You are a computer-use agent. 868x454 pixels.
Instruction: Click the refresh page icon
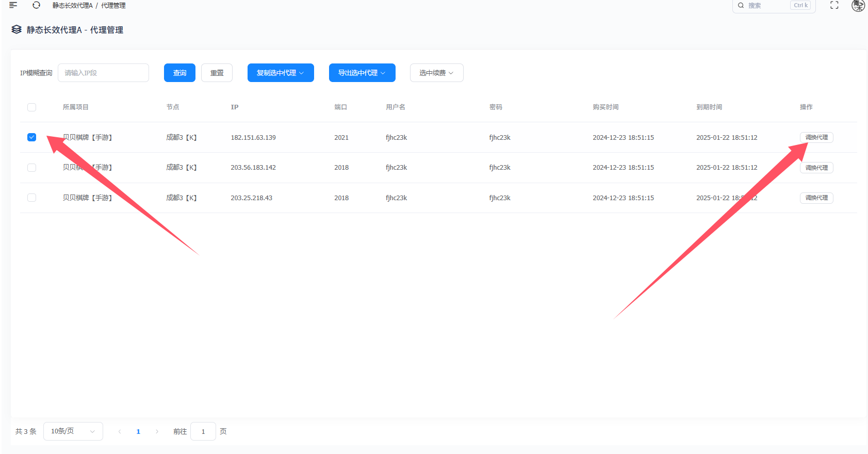click(36, 5)
